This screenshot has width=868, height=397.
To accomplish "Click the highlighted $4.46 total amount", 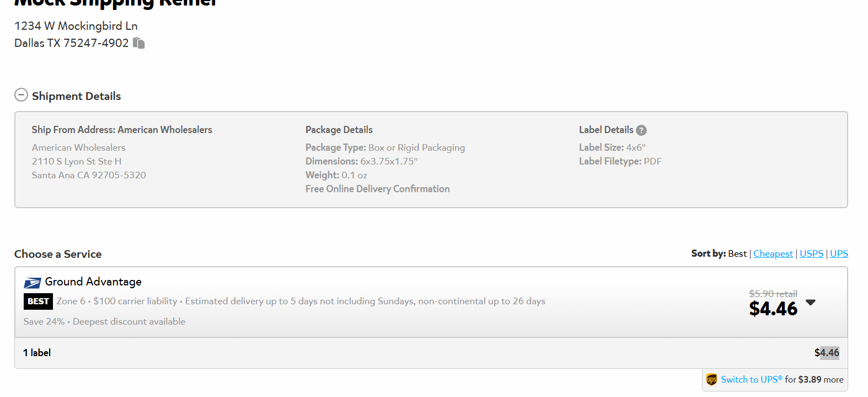I will pyautogui.click(x=827, y=352).
